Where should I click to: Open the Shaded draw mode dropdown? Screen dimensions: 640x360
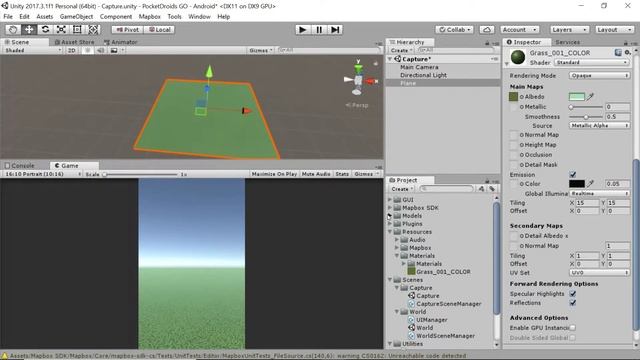(33, 50)
